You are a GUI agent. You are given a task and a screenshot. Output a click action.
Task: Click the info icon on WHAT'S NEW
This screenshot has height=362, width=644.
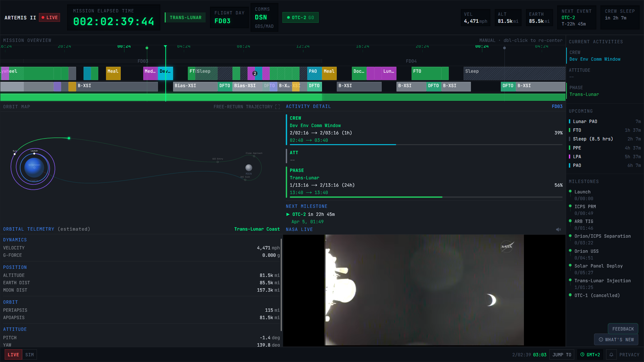pos(600,339)
